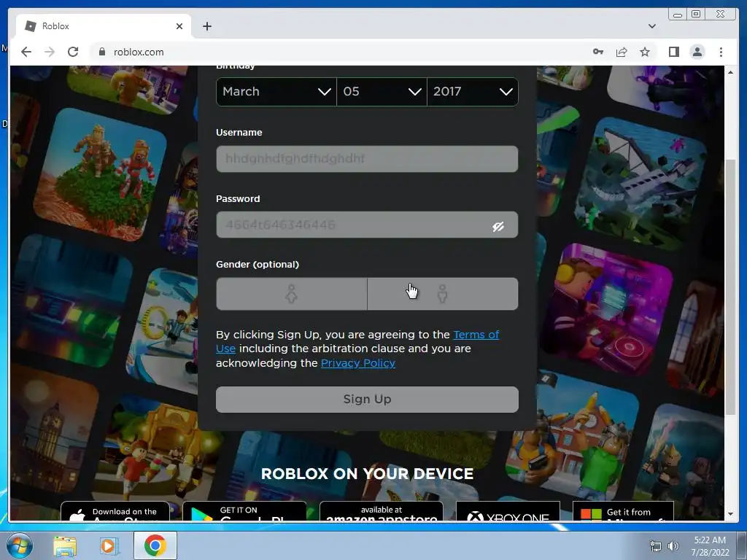Open Chrome three-dot menu

point(721,52)
